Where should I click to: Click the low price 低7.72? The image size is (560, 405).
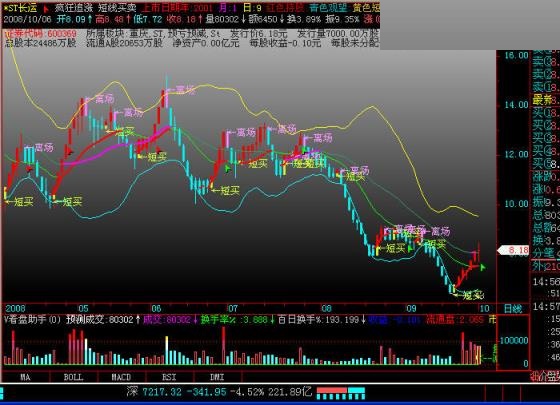point(148,19)
